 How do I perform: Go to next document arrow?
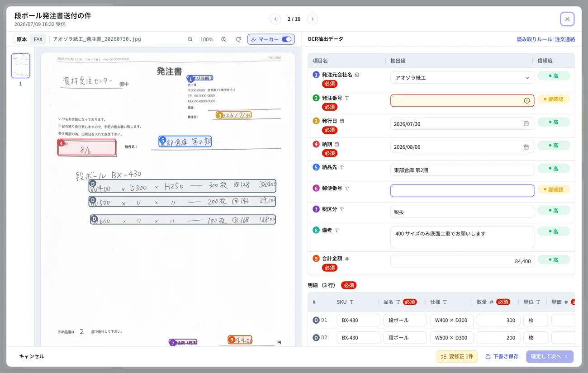coord(313,19)
